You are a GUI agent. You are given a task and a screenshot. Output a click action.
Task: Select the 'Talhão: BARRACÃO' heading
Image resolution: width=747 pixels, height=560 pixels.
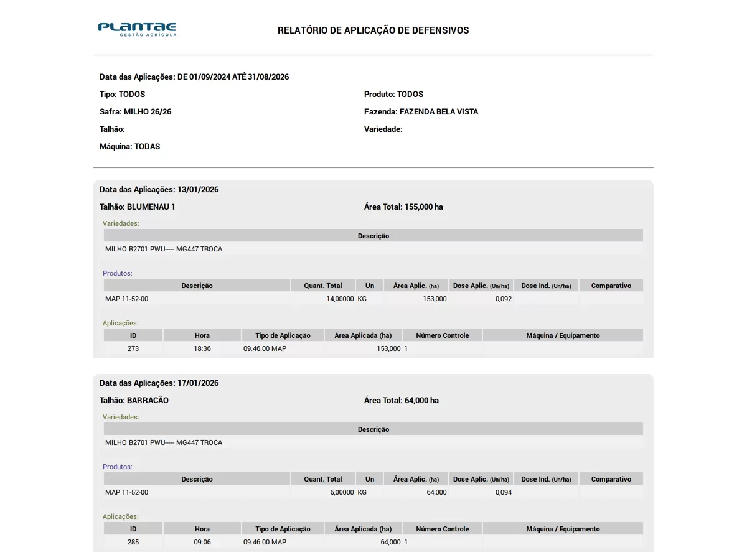click(134, 401)
